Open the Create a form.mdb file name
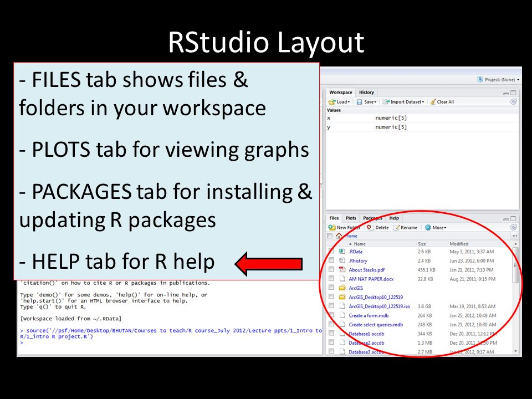The image size is (532, 399). [369, 315]
